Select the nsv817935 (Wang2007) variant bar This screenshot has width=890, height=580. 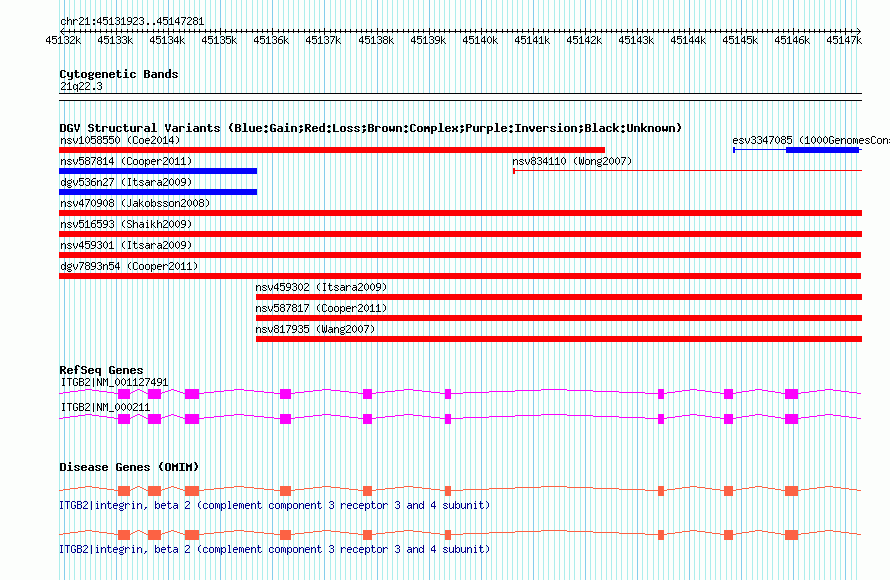pos(559,339)
